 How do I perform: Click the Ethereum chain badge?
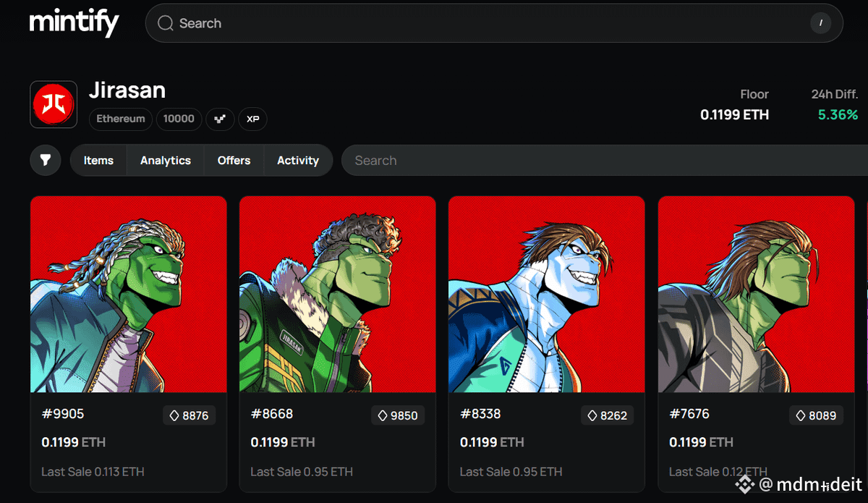pyautogui.click(x=121, y=119)
